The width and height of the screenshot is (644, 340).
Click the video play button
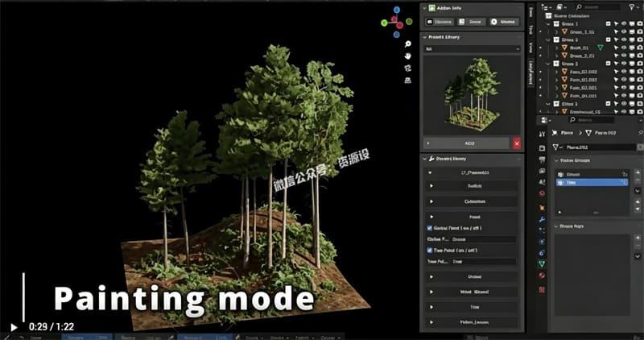(14, 328)
